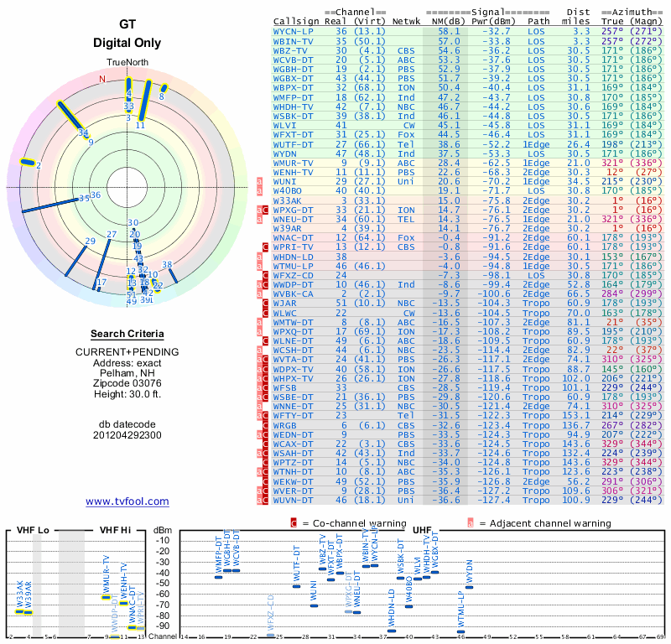Image resolution: width=671 pixels, height=644 pixels.
Task: Click the co-channel C marker beside WPRI-TV
Action: (x=265, y=247)
